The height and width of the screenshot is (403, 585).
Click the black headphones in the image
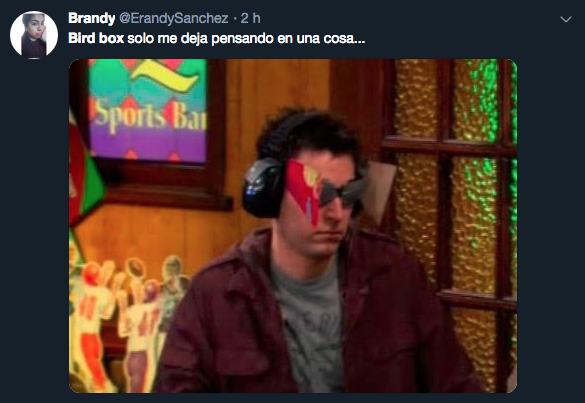click(x=264, y=187)
